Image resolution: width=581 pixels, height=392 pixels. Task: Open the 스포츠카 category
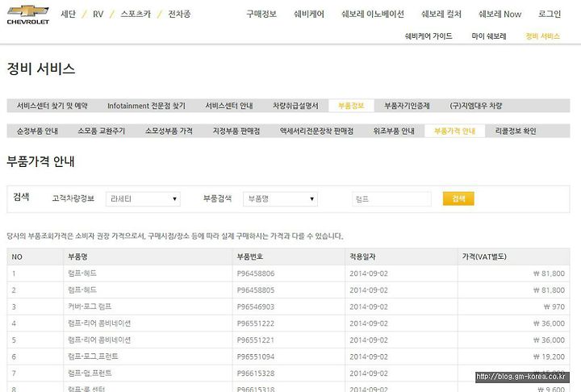tap(136, 14)
